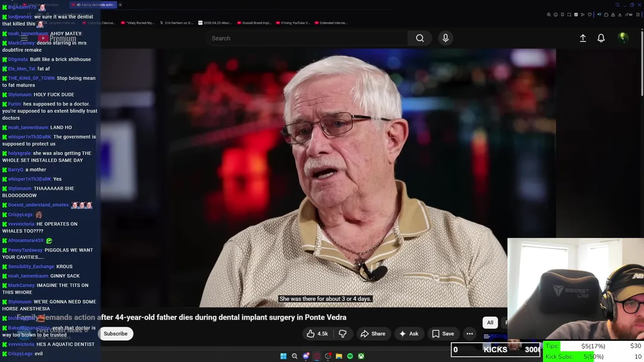Open the browser AI assistant icon

629,15
